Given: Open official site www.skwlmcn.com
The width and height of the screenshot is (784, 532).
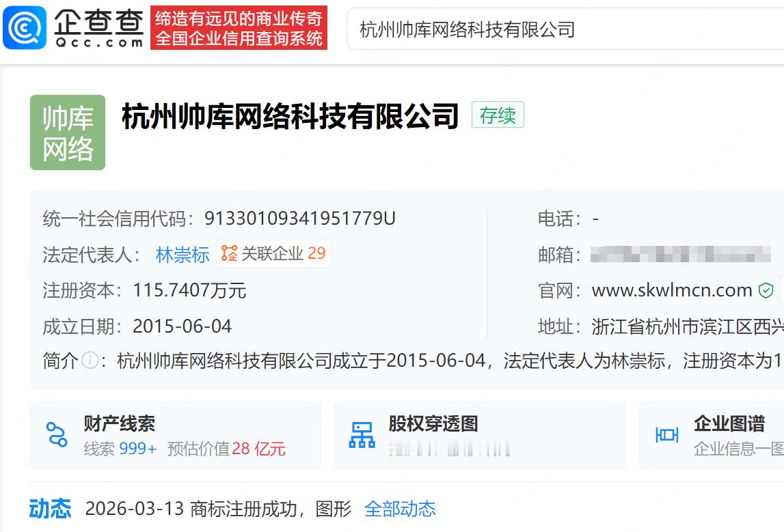Looking at the screenshot, I should 671,290.
